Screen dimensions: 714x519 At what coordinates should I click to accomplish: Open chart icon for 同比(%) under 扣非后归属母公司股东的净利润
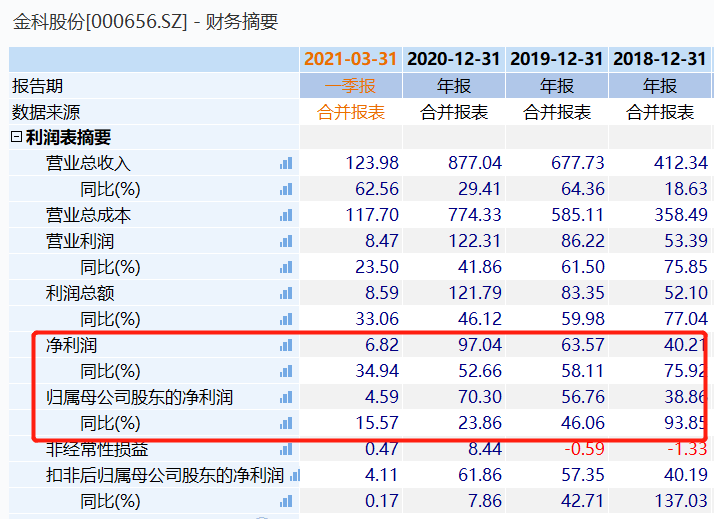coord(286,501)
